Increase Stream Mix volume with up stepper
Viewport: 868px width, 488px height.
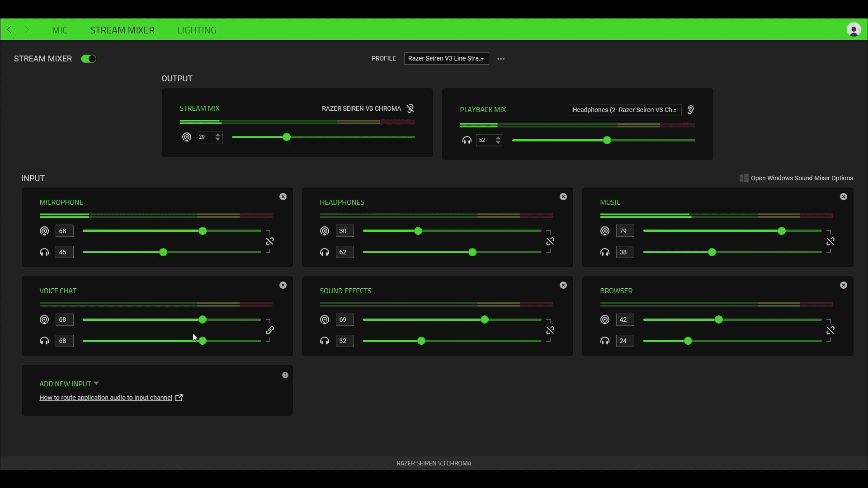(x=218, y=134)
